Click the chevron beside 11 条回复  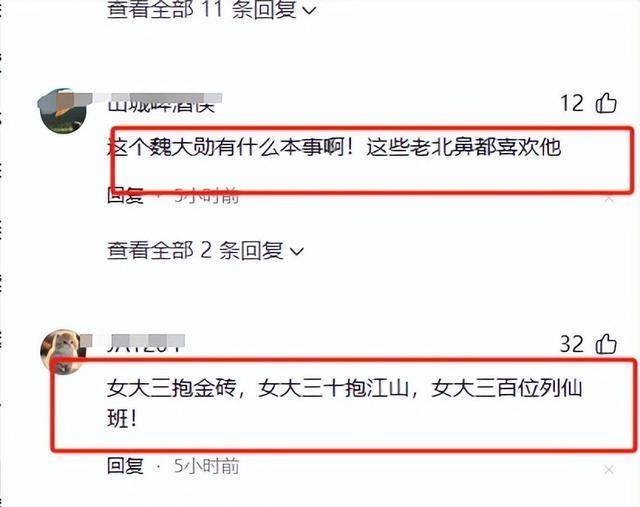click(310, 11)
